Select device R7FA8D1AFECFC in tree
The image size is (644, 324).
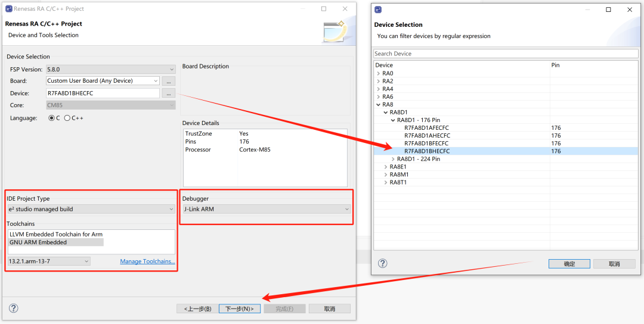pyautogui.click(x=427, y=128)
